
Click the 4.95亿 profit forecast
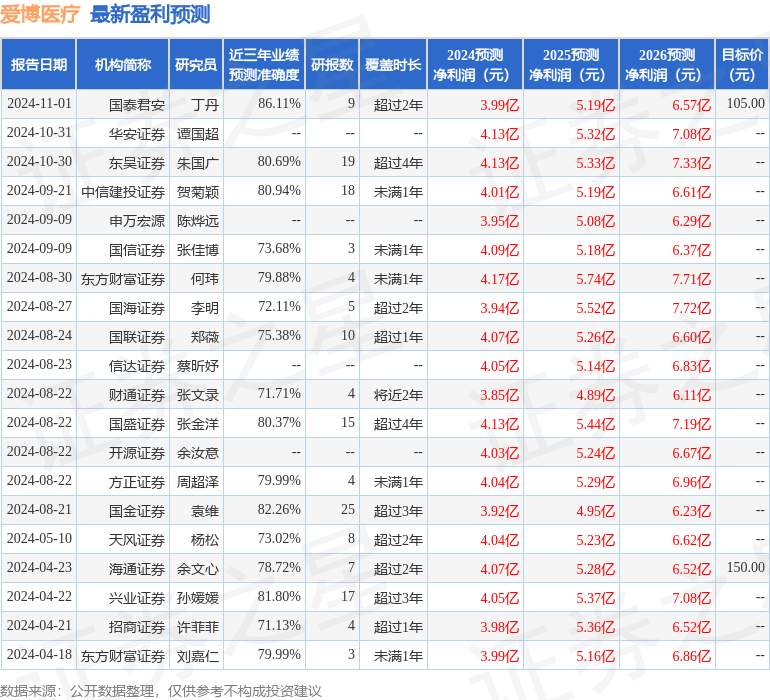click(x=596, y=511)
